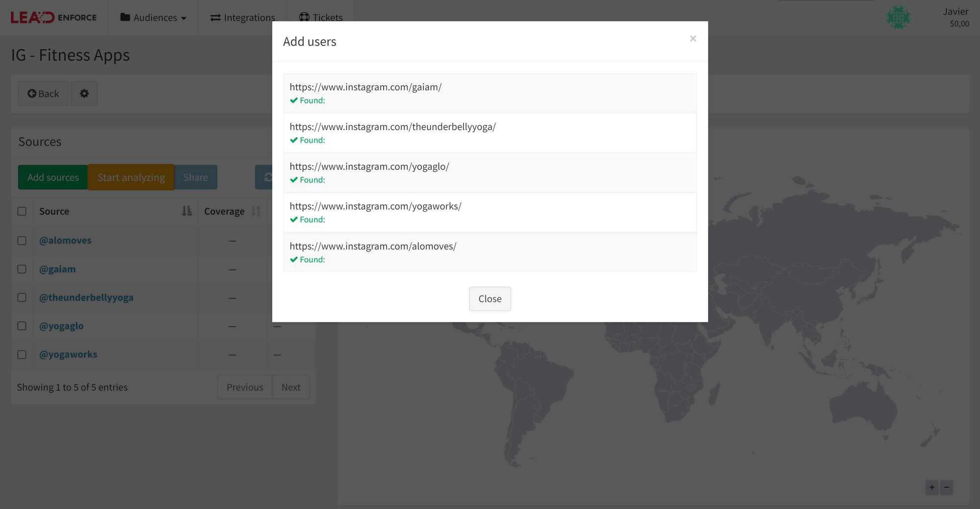980x509 pixels.
Task: Click the Add sources button
Action: coord(53,177)
